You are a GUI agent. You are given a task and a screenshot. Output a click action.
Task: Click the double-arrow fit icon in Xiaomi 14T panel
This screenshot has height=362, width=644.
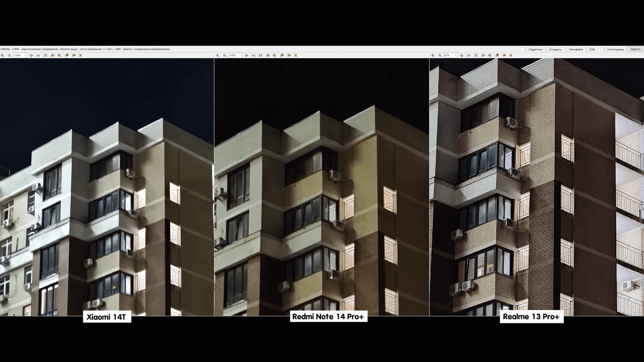click(31, 55)
